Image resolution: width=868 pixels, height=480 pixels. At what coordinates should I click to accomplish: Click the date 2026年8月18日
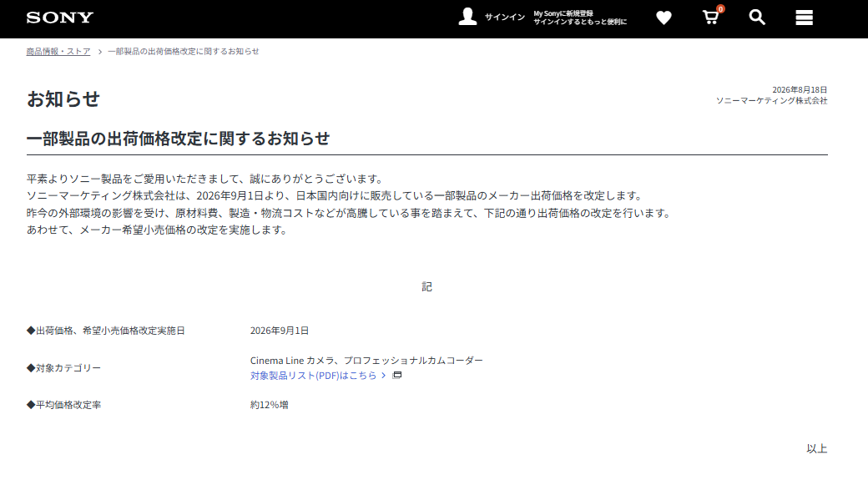(800, 89)
